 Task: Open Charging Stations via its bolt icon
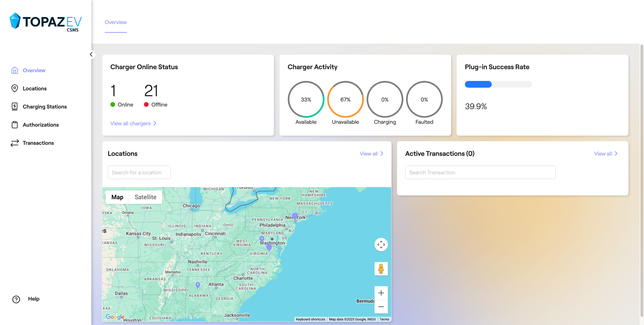pyautogui.click(x=15, y=107)
